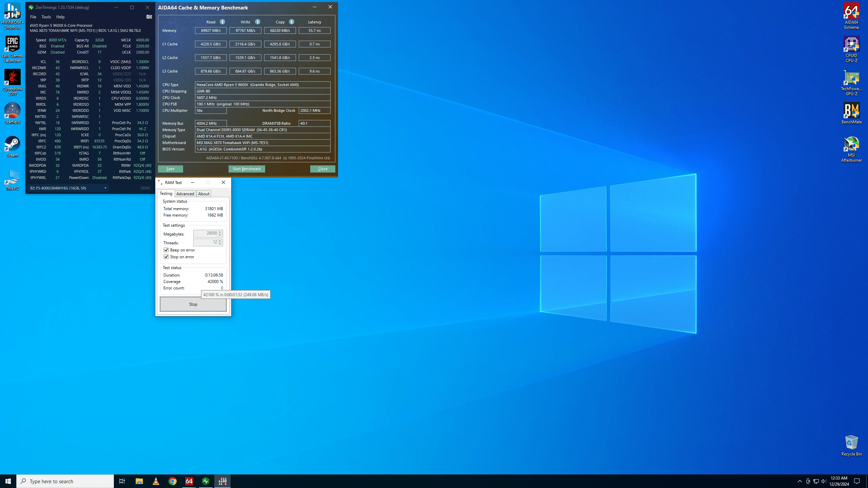Open the Tools menu in ZenTimings
The image size is (868, 488).
coord(46,17)
